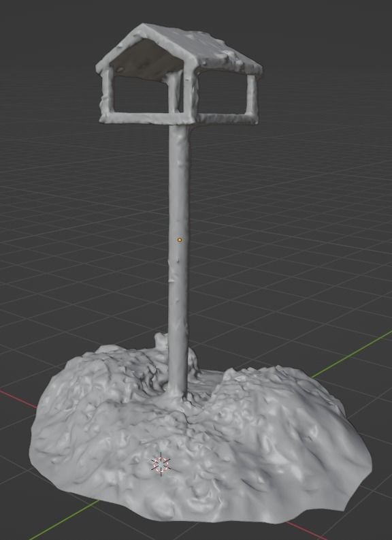Click the 3D cursor crosshair on the mound
392x540 pixels.
(161, 464)
